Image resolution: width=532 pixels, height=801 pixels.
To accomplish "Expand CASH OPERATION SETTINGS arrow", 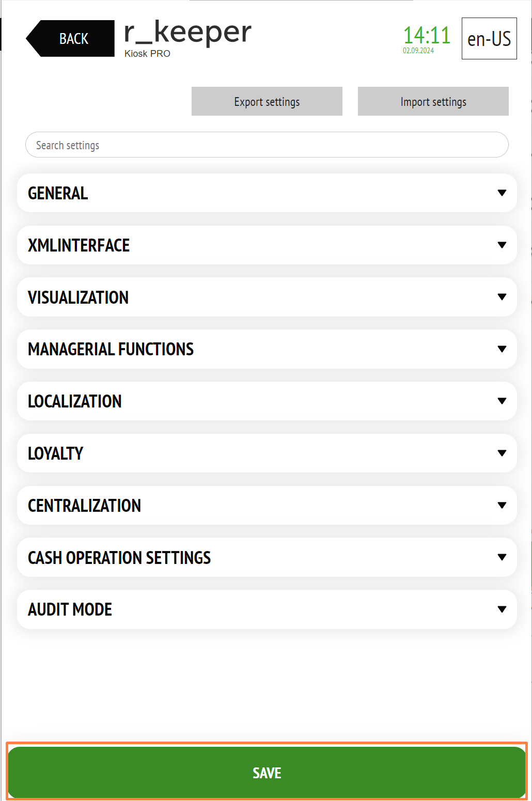I will click(502, 557).
